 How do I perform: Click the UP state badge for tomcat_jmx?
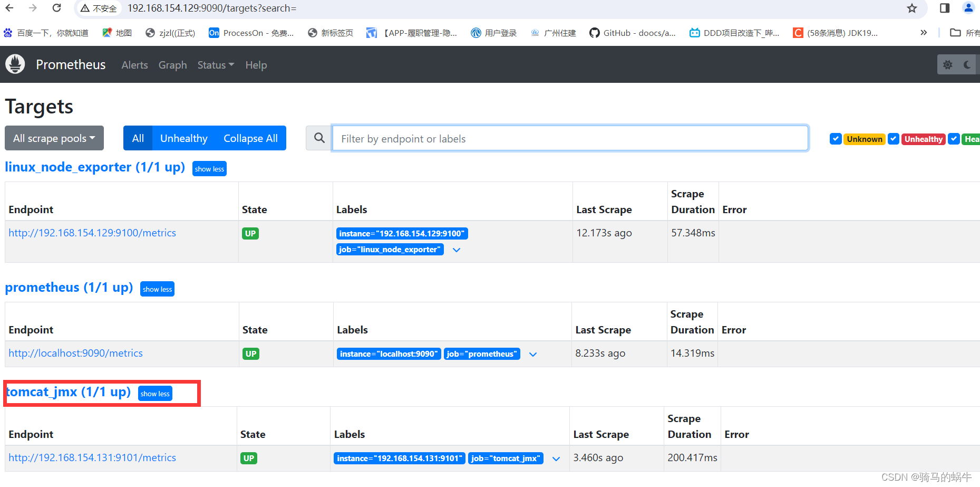(249, 459)
